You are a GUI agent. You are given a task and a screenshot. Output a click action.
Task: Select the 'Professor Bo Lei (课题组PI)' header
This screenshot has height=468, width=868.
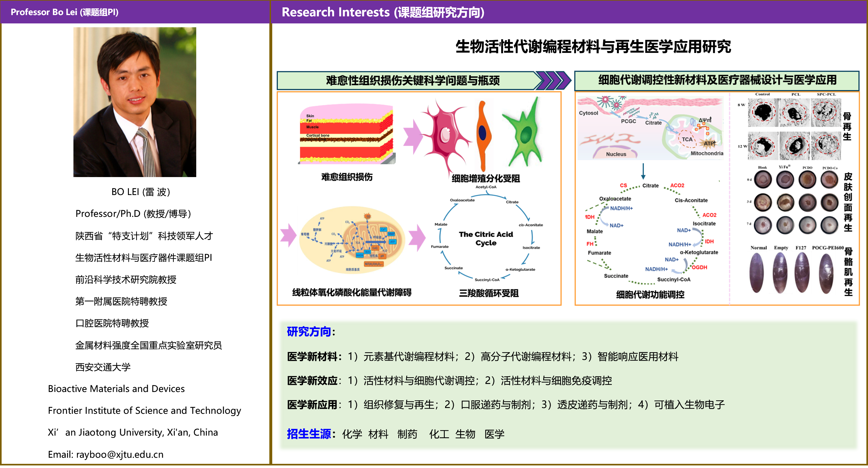65,12
